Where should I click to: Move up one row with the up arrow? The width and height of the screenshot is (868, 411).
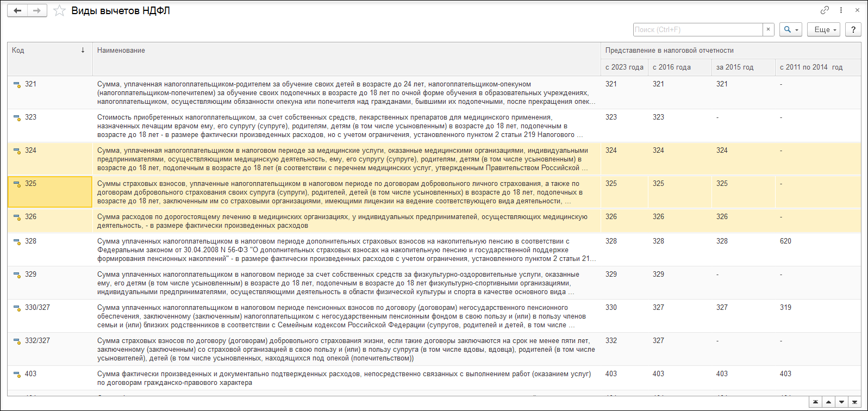click(828, 402)
